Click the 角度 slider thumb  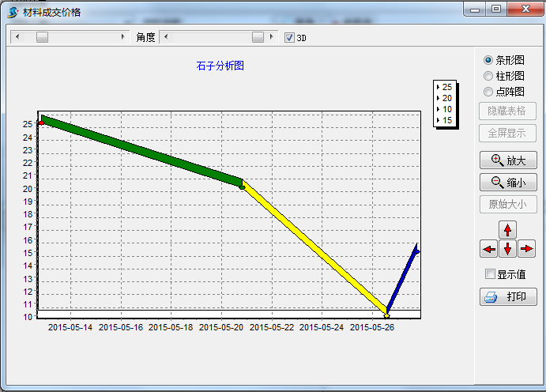click(x=258, y=37)
